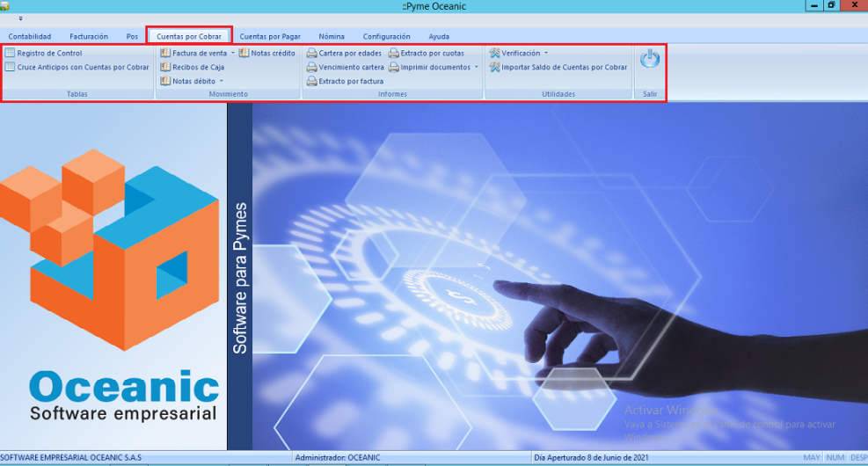Switch to the Contabilidad tab

[x=30, y=36]
